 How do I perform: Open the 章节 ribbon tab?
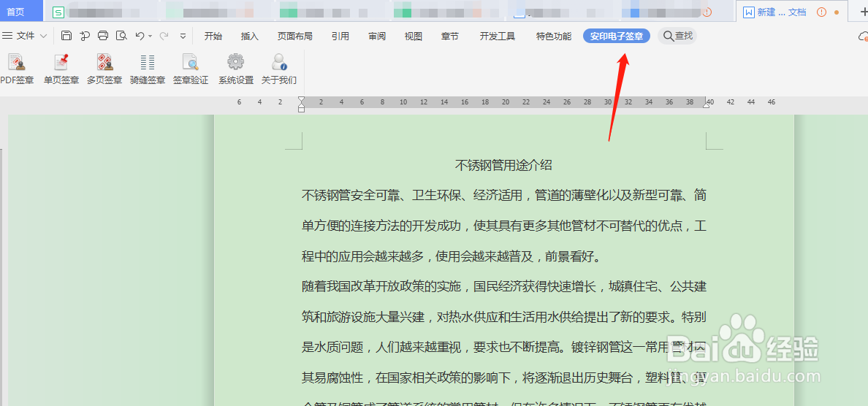(450, 36)
